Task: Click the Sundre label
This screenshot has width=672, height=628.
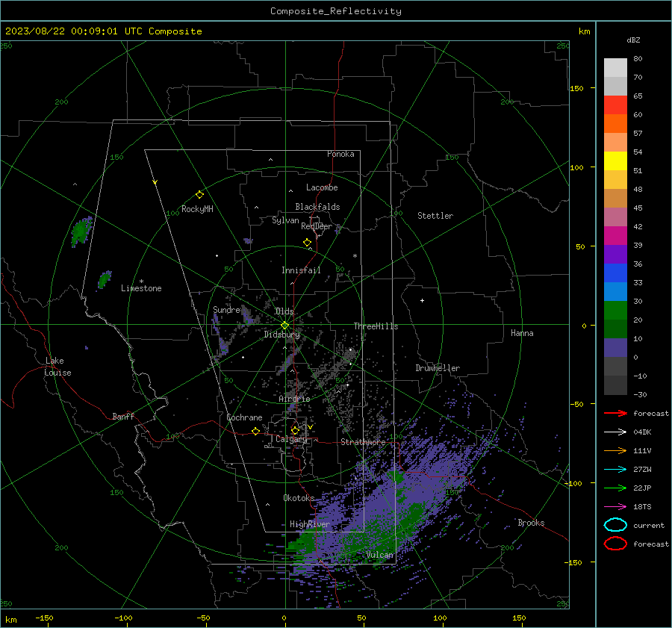Action: pos(226,310)
